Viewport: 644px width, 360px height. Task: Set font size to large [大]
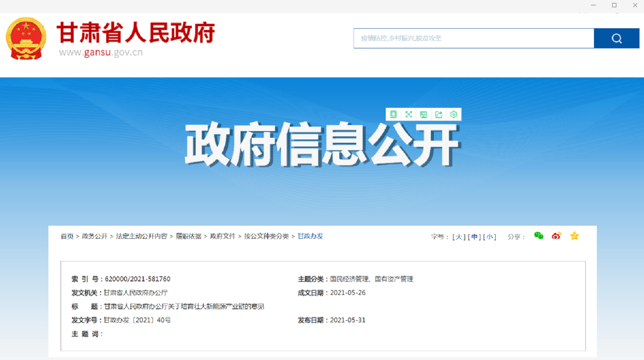[459, 237]
